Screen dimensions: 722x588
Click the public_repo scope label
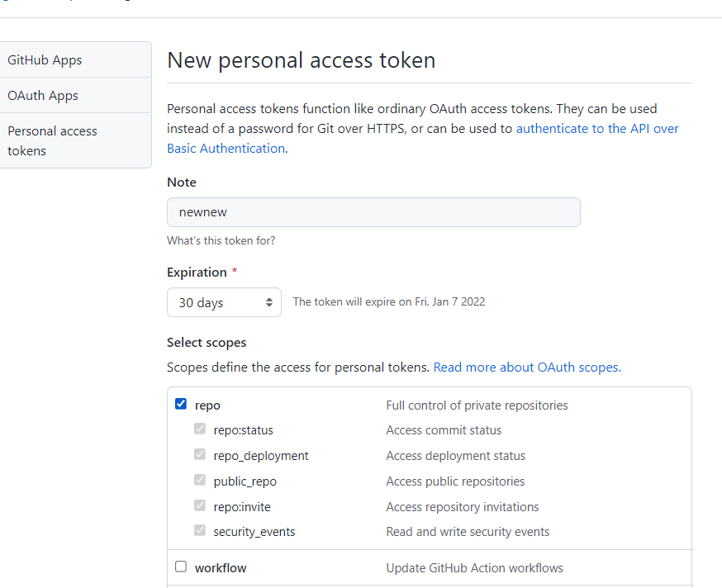(245, 481)
